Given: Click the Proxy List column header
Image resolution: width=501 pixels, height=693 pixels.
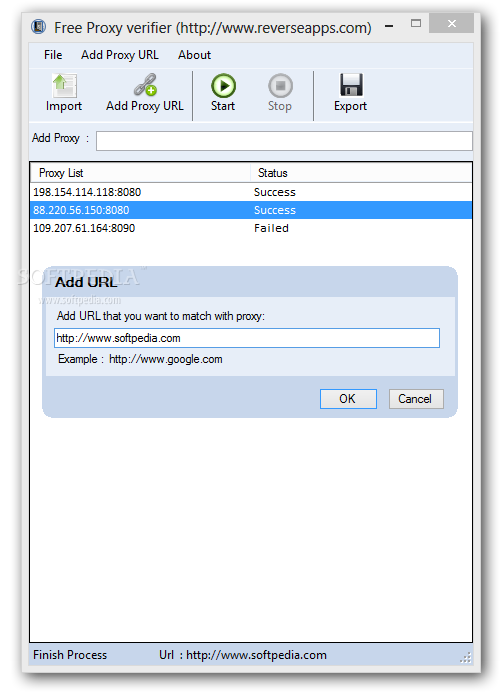Looking at the screenshot, I should tap(140, 173).
